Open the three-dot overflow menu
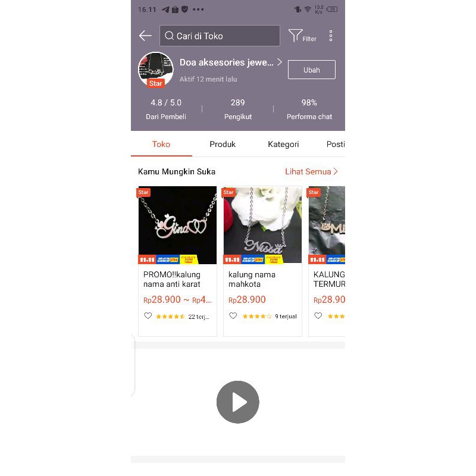 (331, 36)
